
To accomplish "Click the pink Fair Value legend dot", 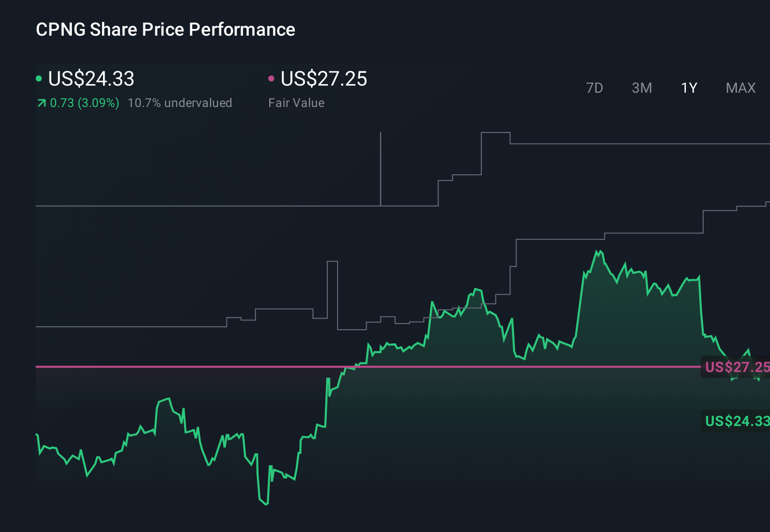I will (x=272, y=78).
